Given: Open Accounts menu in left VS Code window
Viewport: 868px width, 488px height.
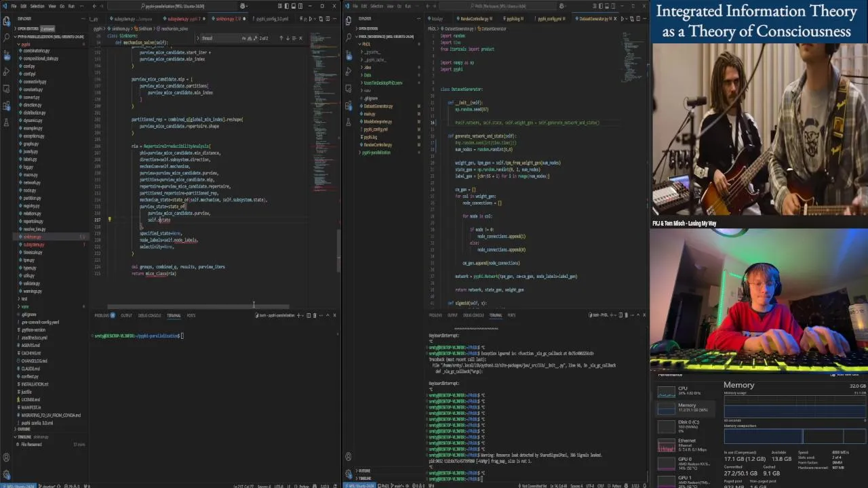Looking at the screenshot, I should coord(6,457).
